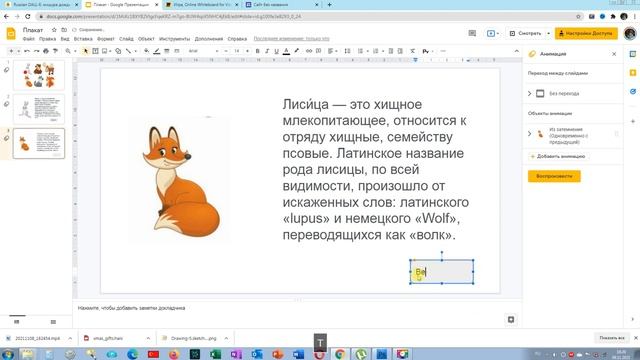Open the new slide layout dropdown arrow

(18, 51)
